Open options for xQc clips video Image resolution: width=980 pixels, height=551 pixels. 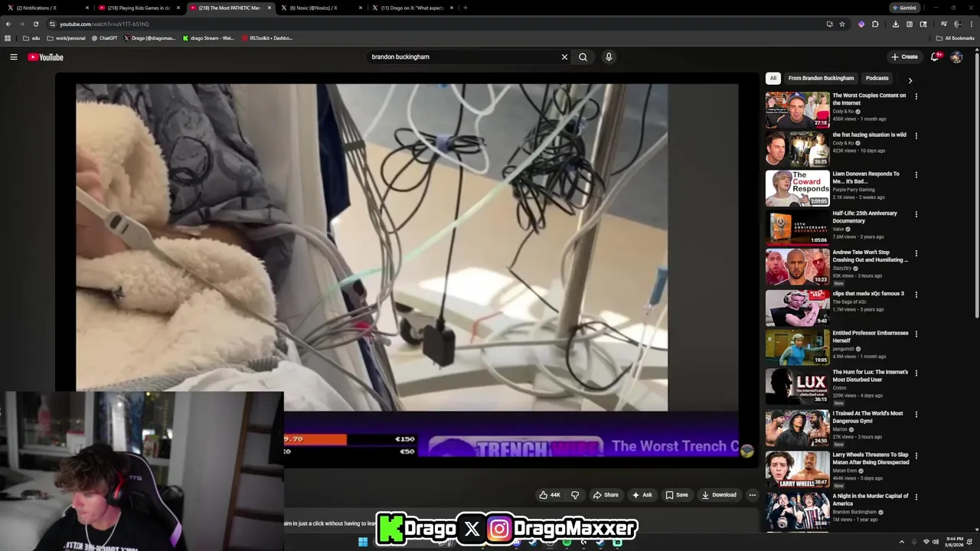pyautogui.click(x=916, y=295)
